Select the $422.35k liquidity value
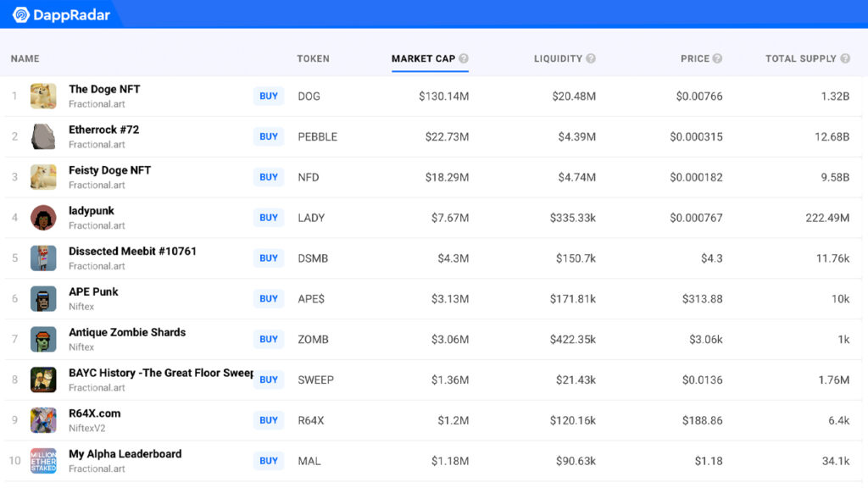The image size is (868, 488). tap(572, 339)
